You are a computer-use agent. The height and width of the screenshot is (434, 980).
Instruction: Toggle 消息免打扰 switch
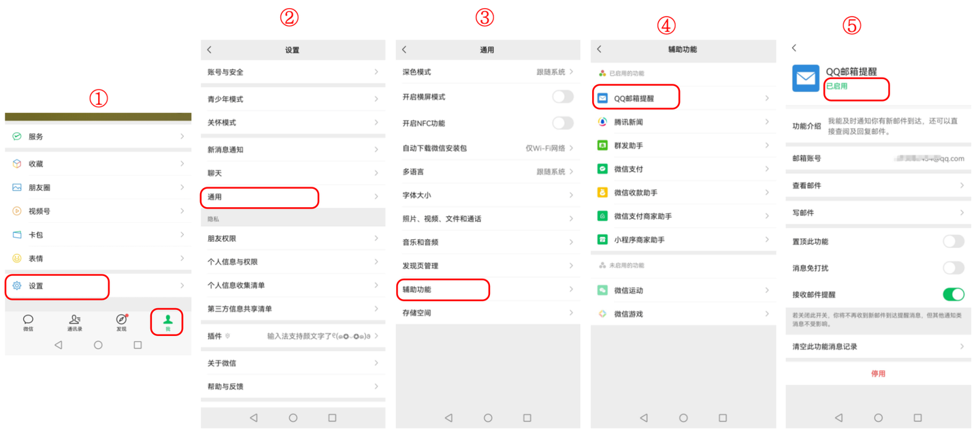(x=953, y=268)
